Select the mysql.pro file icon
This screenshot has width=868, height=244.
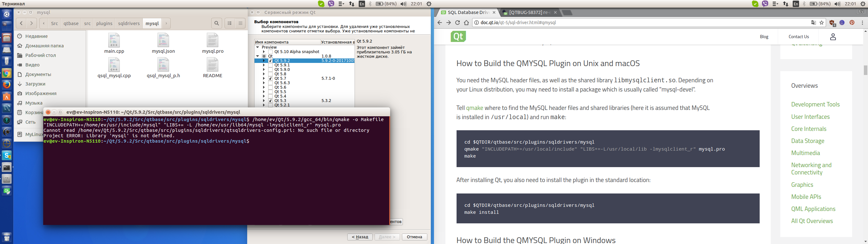(x=213, y=40)
